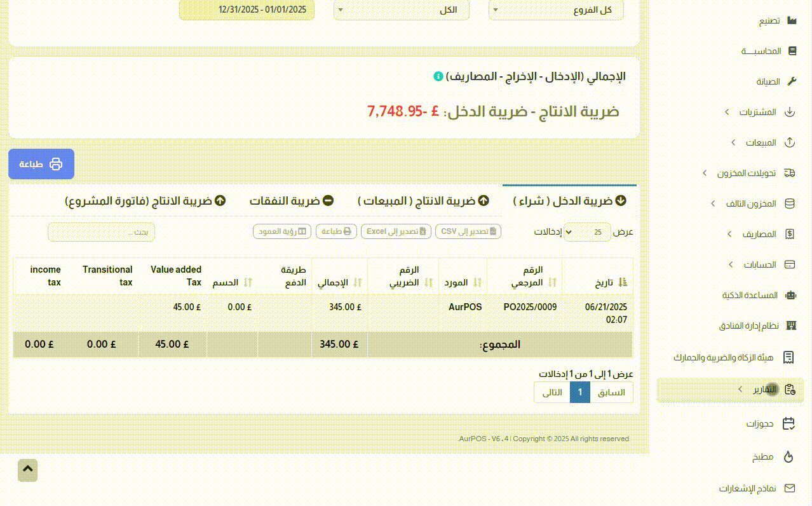The width and height of the screenshot is (812, 506).
Task: Switch to ضريبة النفقات tab
Action: [292, 201]
